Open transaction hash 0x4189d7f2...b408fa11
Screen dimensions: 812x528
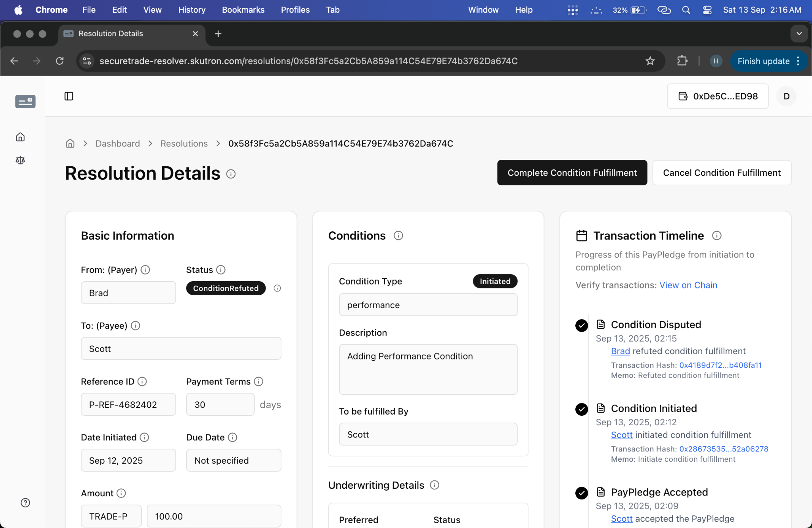[x=720, y=365]
